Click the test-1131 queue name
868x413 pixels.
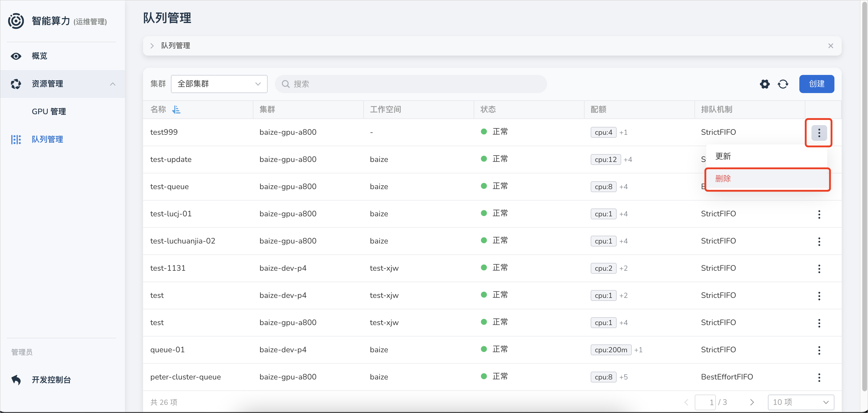(168, 268)
